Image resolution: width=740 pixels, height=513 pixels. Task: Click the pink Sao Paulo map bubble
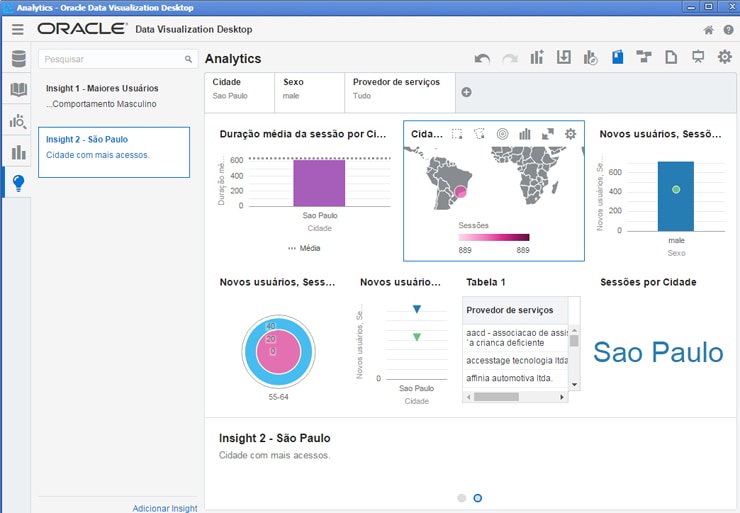click(x=461, y=192)
